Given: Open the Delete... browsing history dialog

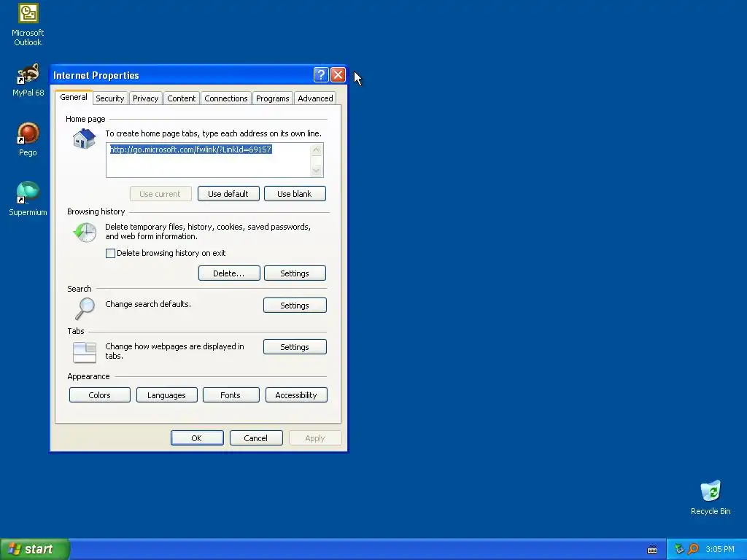Looking at the screenshot, I should [x=229, y=273].
